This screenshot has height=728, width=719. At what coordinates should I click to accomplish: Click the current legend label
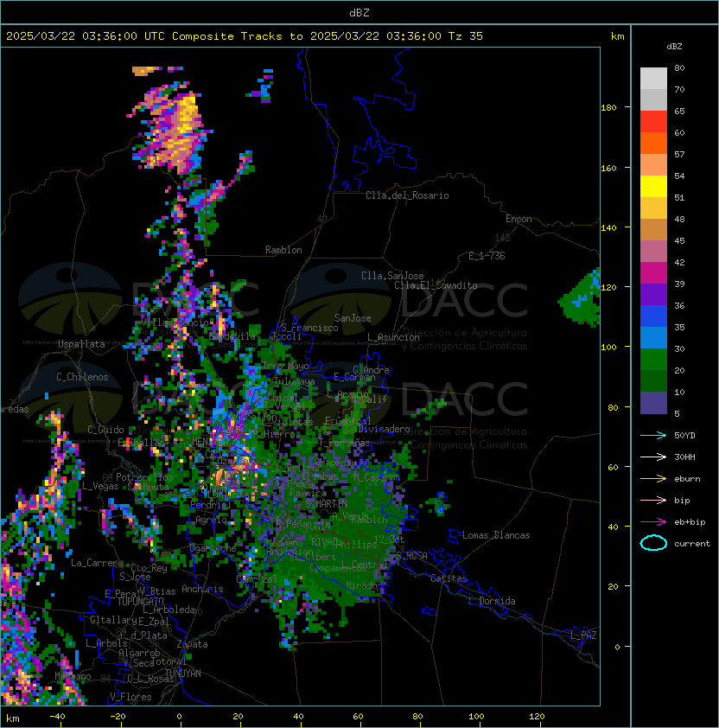[692, 544]
